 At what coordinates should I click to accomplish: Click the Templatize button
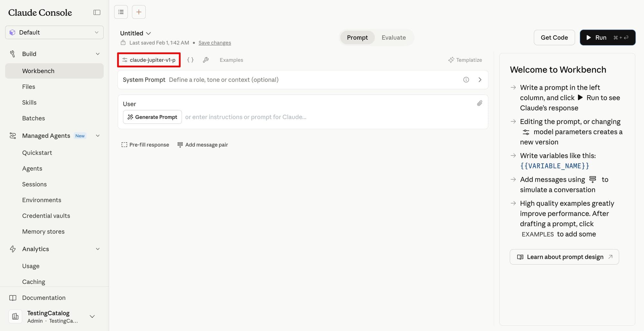[x=465, y=60]
